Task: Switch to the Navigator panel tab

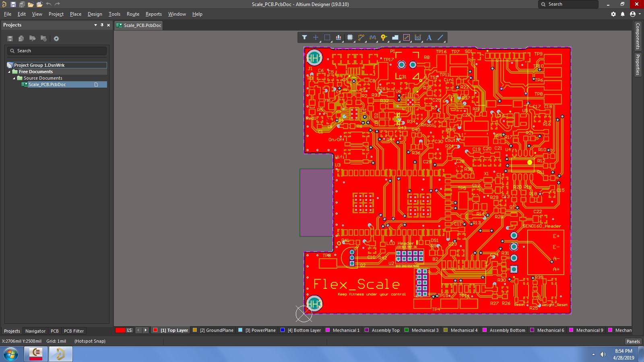Action: 35,331
